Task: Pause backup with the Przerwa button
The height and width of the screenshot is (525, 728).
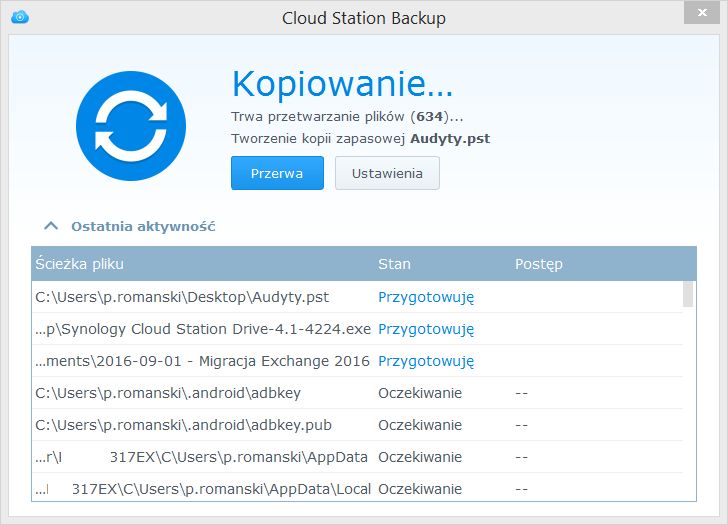Action: click(277, 173)
